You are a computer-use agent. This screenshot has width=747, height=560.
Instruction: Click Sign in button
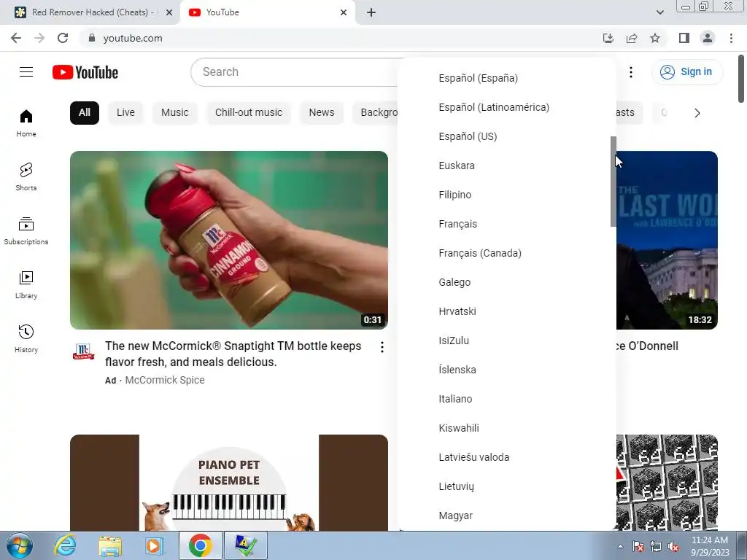687,72
